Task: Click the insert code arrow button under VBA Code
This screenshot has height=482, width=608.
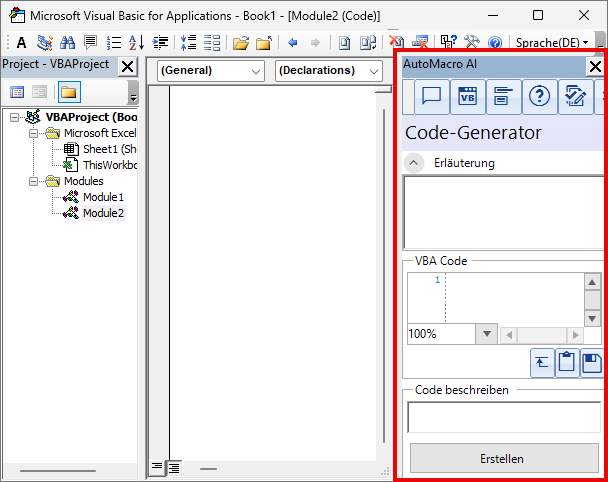Action: click(542, 363)
